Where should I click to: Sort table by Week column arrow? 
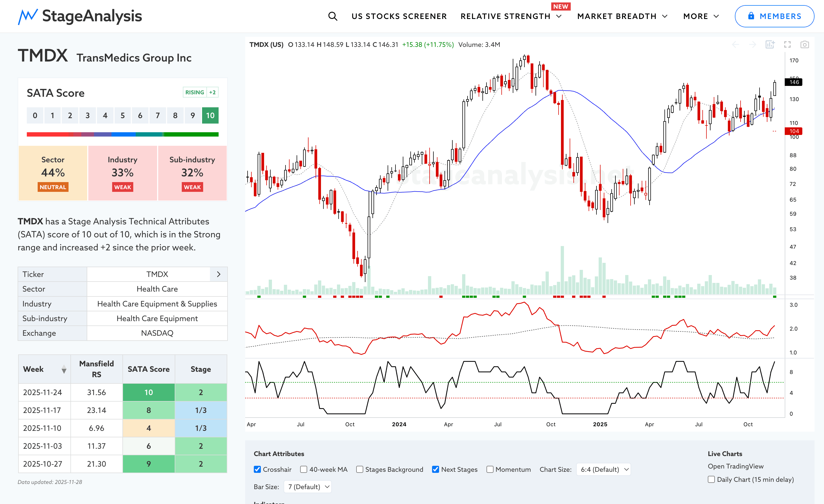[x=64, y=369]
